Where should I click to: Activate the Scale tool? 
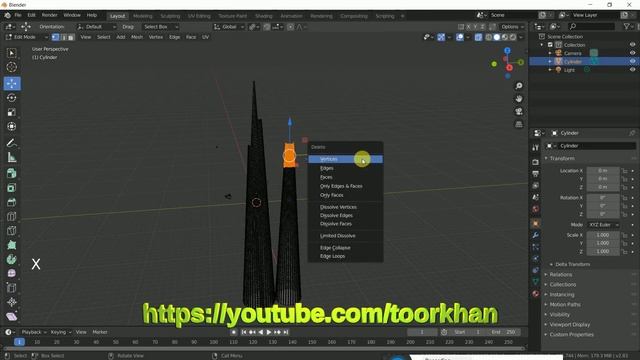(12, 112)
